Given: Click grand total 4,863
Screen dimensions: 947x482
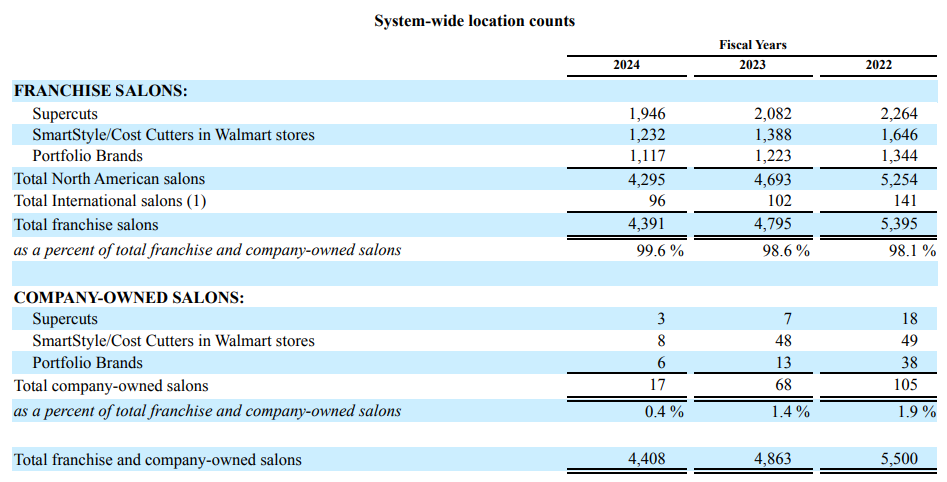Looking at the screenshot, I should pos(773,458).
